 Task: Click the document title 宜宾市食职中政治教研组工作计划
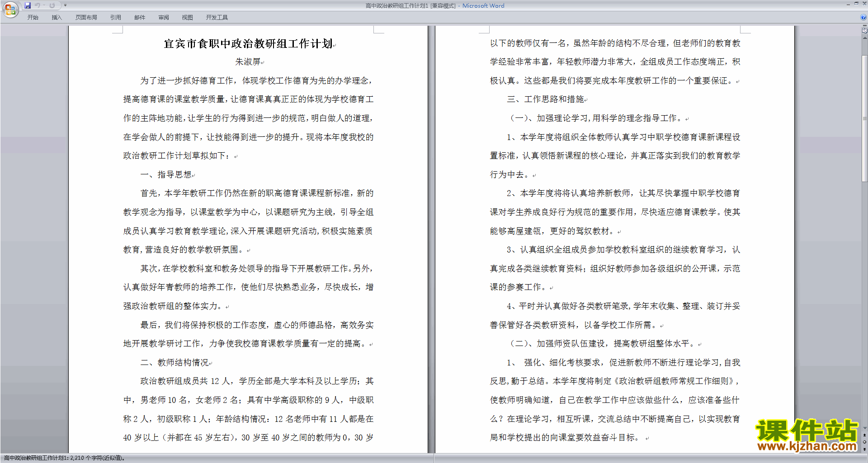tap(248, 44)
